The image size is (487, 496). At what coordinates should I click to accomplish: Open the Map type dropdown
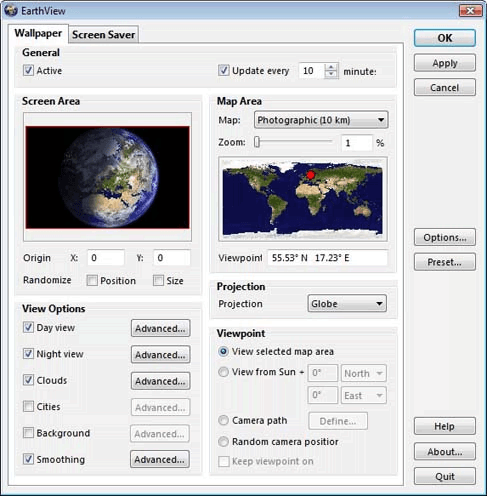pyautogui.click(x=321, y=120)
